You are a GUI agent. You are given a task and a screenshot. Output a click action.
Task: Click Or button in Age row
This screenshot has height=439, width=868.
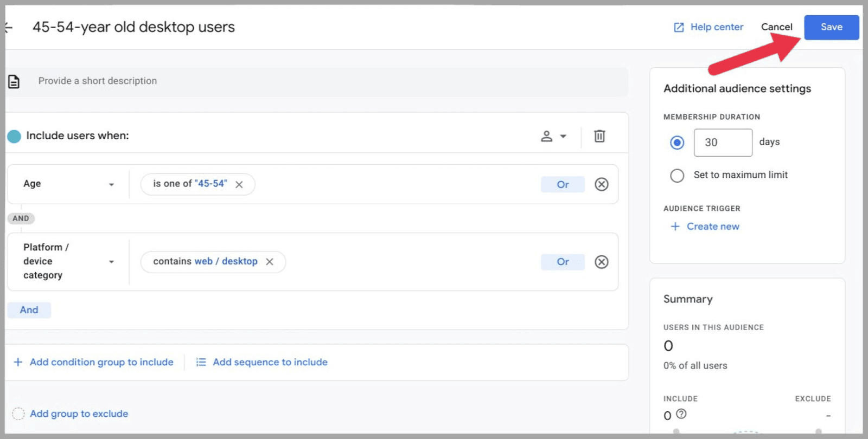coord(563,184)
